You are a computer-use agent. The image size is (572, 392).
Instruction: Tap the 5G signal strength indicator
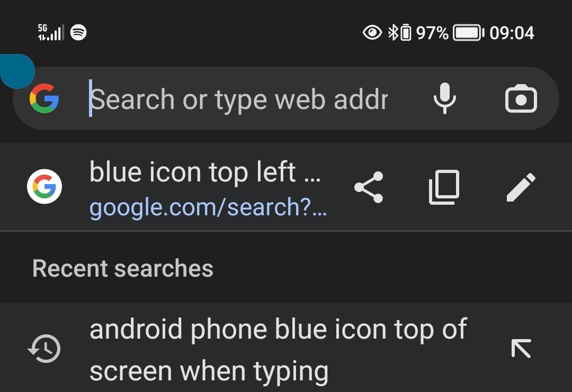(x=50, y=33)
